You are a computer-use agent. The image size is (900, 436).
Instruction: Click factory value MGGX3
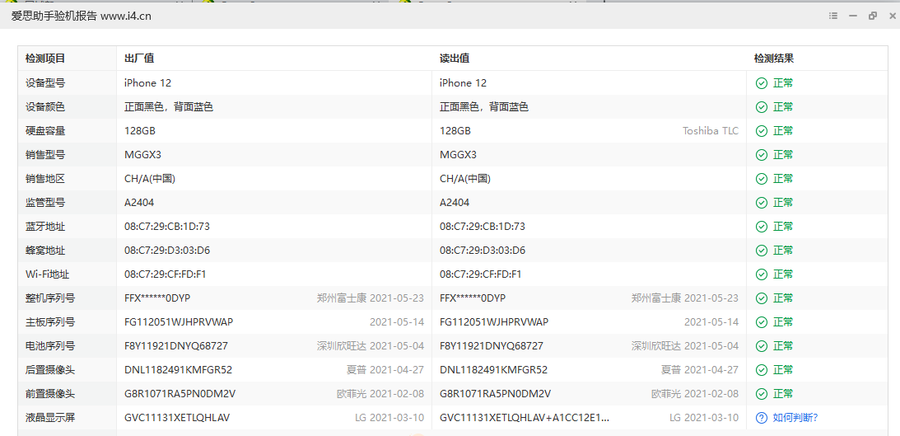[142, 155]
